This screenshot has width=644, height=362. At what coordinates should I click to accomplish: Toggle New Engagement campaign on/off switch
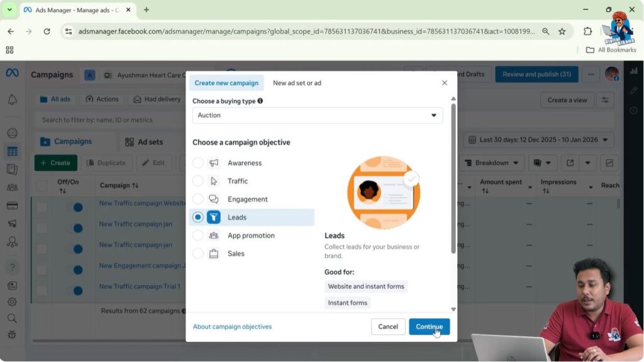(75, 270)
